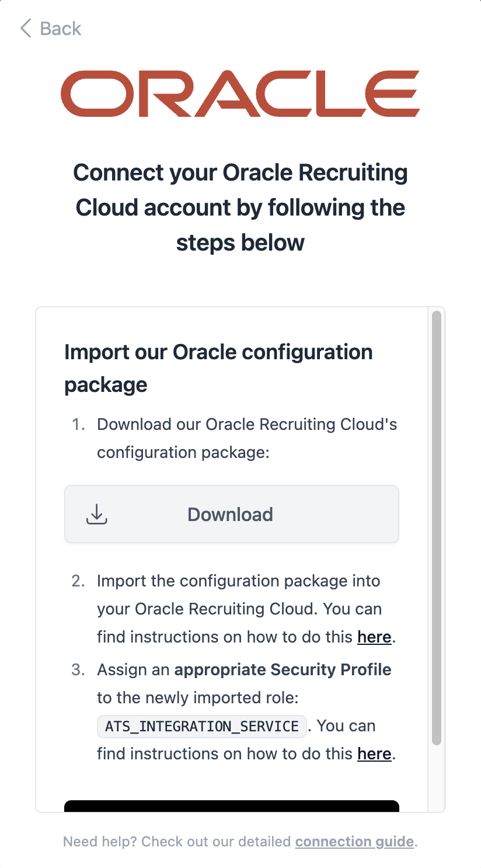Open the connection guide link
The width and height of the screenshot is (481, 868).
355,842
